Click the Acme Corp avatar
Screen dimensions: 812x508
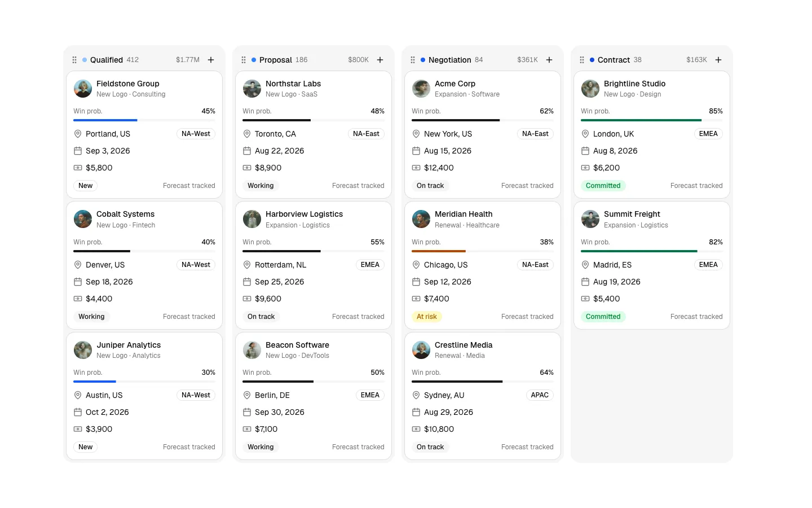421,89
